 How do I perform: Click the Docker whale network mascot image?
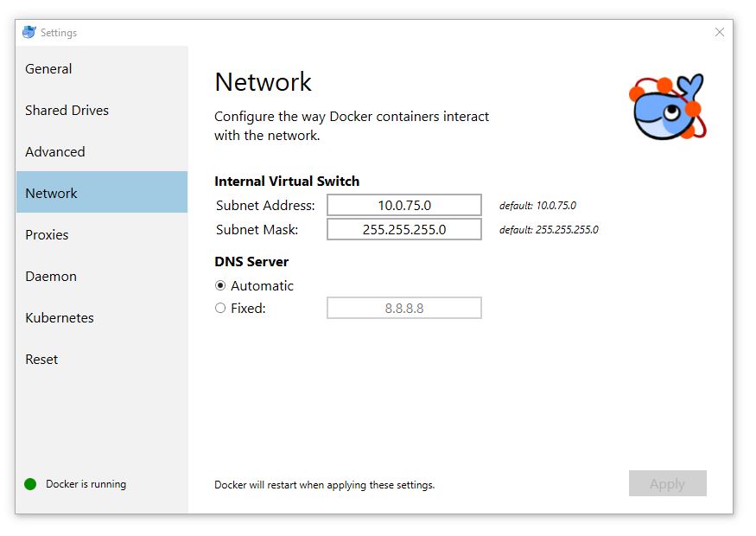pos(668,107)
